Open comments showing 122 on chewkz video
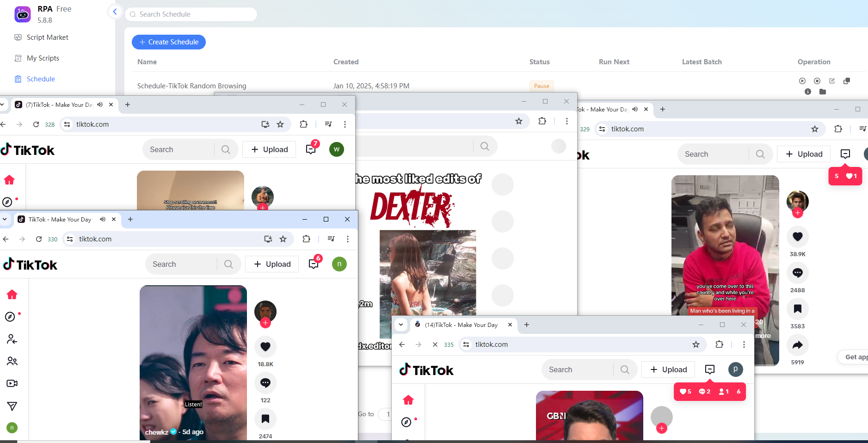This screenshot has width=868, height=443. pos(265,382)
